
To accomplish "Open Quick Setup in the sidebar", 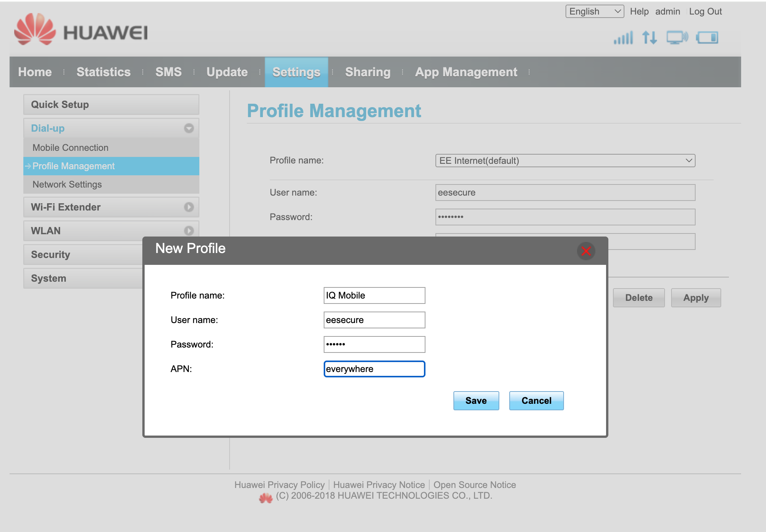I will [x=111, y=104].
